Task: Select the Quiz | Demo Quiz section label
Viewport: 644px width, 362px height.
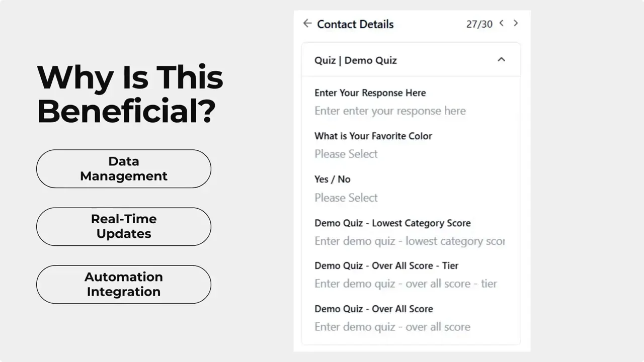Action: pyautogui.click(x=355, y=60)
